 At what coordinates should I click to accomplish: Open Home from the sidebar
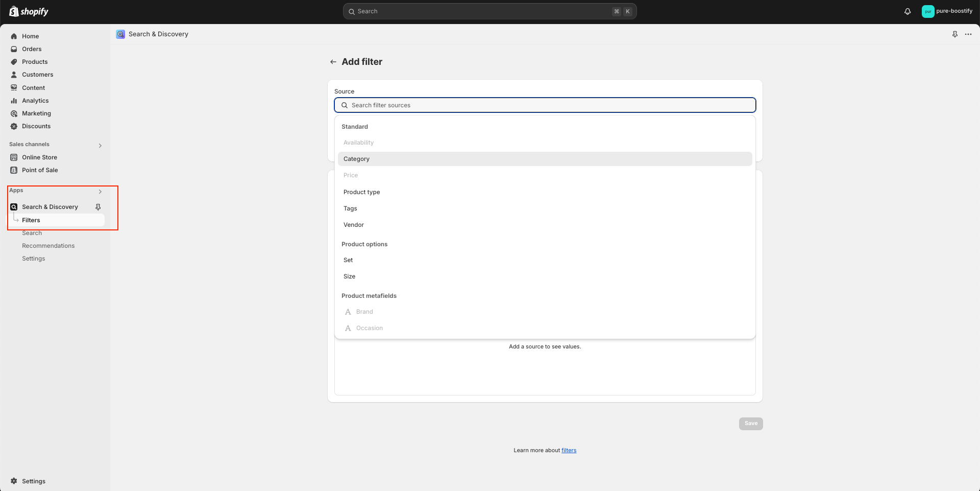pyautogui.click(x=30, y=36)
